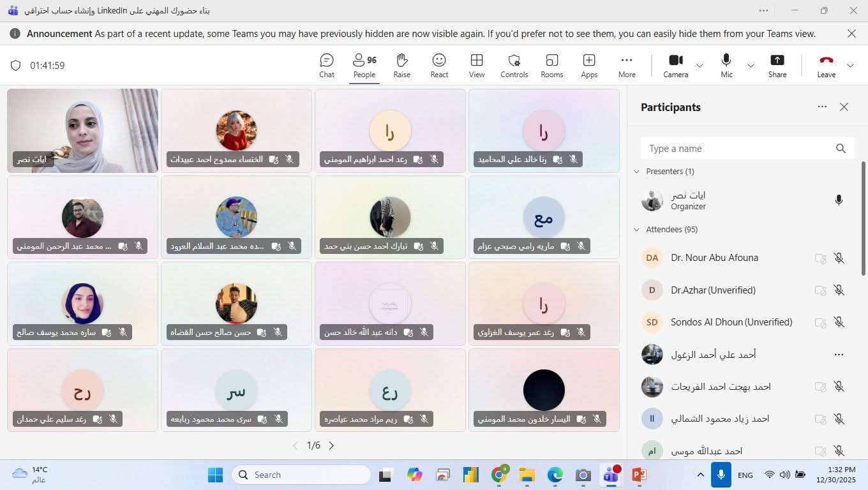Viewport: 868px width, 490px height.
Task: Open Breakout Rooms
Action: point(551,64)
